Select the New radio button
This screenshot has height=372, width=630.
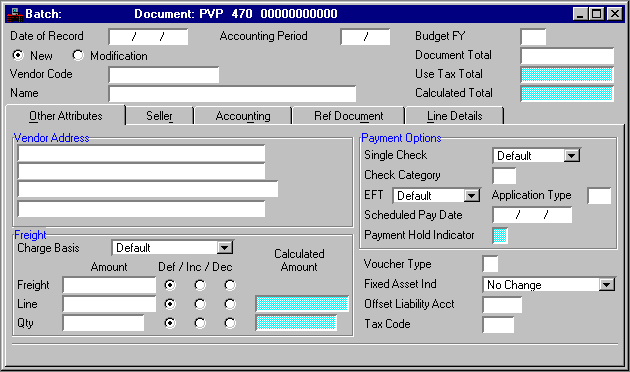tap(18, 55)
